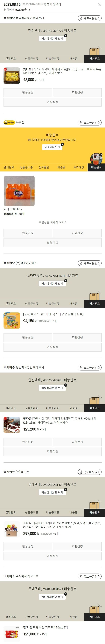105x644 pixels.
Task: Expand 주문상품 자세히 보기 link
Action: (x=52, y=222)
